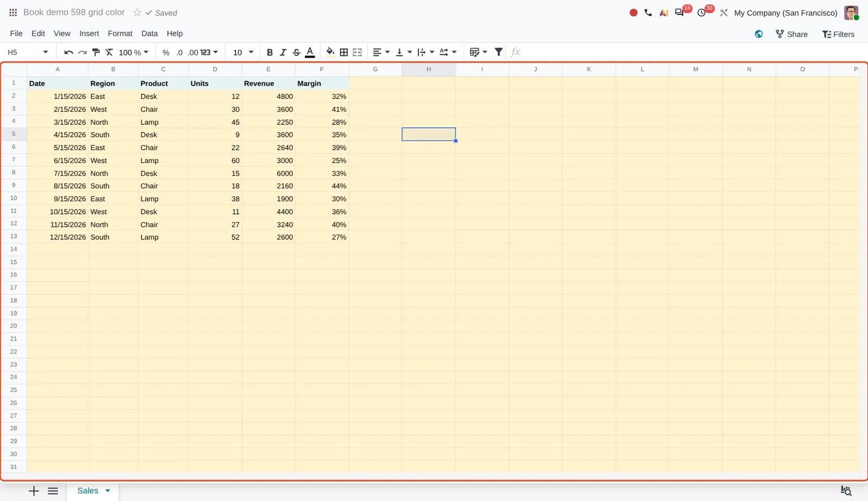Open vertical align dropdown
Screen dimensions: 868x501
[x=404, y=52]
